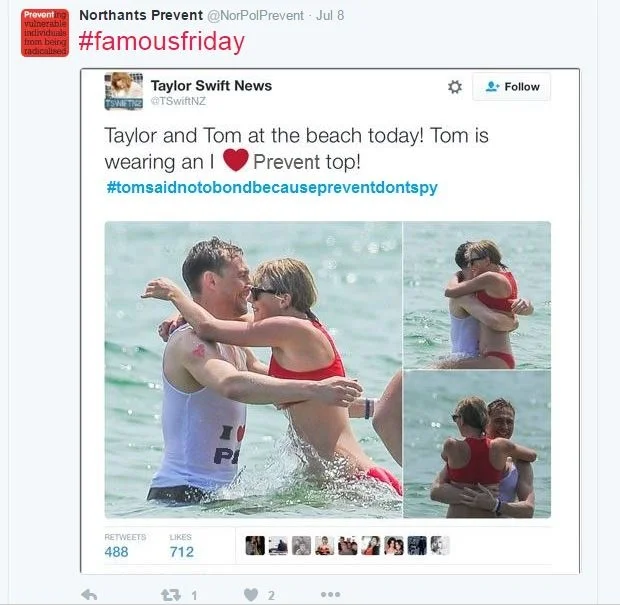Retweet the Northants Prevent post
Image resolution: width=620 pixels, height=605 pixels.
point(171,594)
